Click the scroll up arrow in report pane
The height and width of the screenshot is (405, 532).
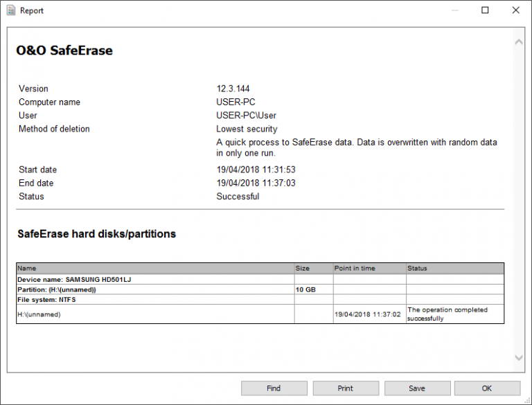tap(519, 42)
